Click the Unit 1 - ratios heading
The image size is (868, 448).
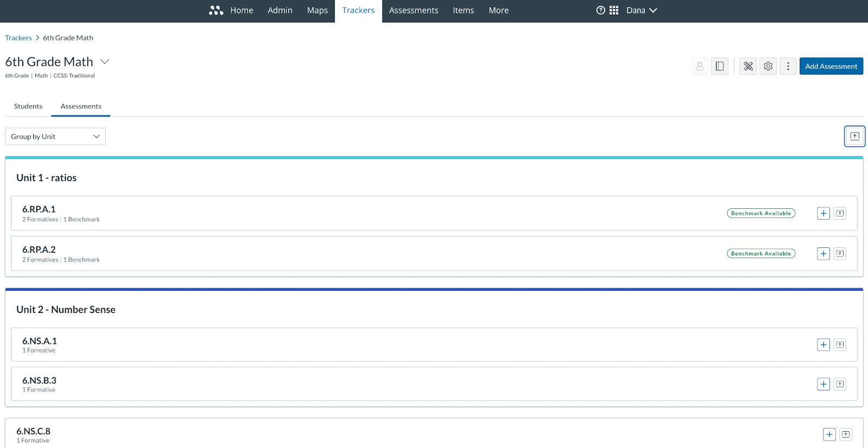(46, 178)
